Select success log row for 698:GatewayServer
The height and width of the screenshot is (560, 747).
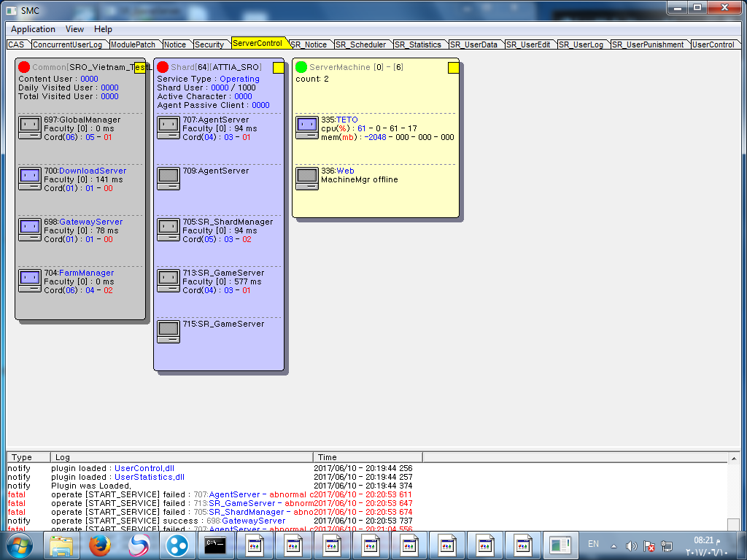click(x=209, y=521)
